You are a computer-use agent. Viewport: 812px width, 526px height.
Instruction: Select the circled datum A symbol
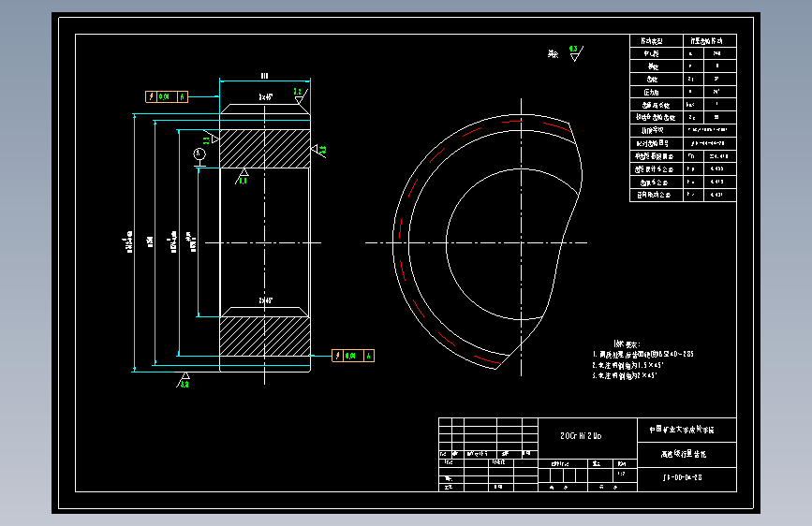(x=199, y=157)
